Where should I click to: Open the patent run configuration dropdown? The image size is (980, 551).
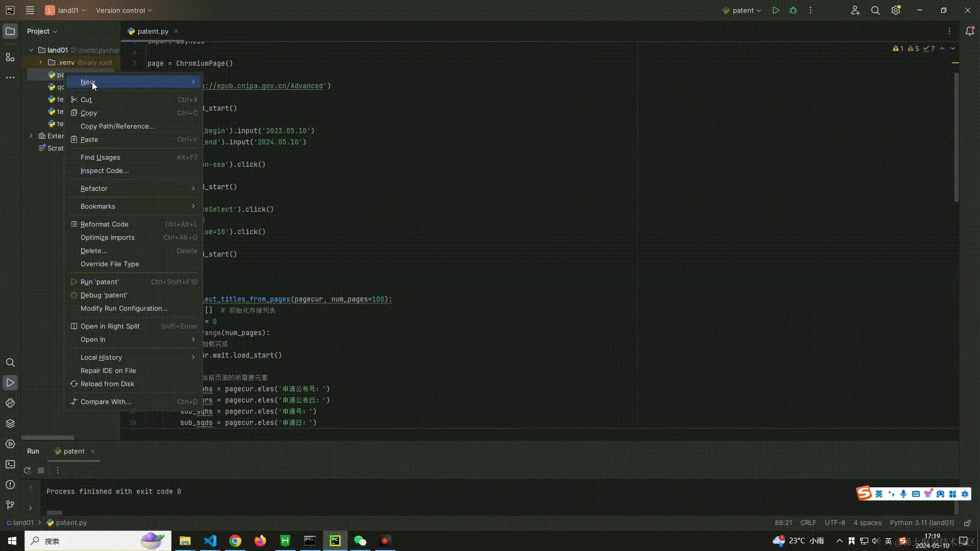click(742, 10)
